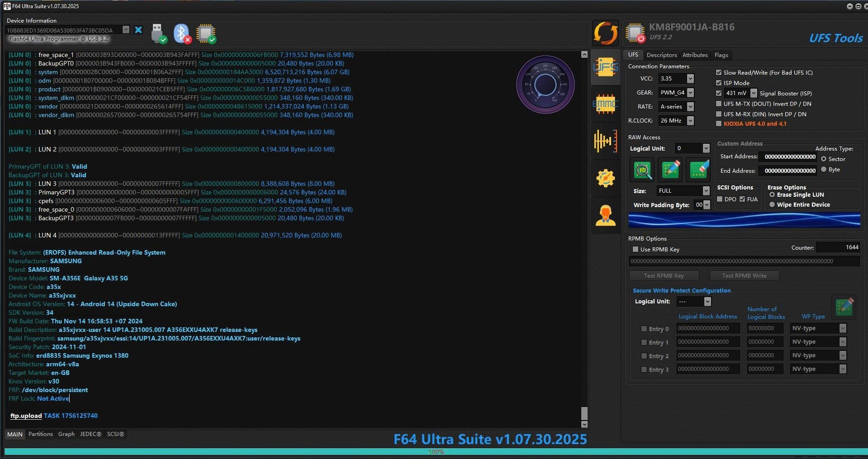The height and width of the screenshot is (459, 868).
Task: Select Wipe Entire Device option
Action: tap(772, 205)
